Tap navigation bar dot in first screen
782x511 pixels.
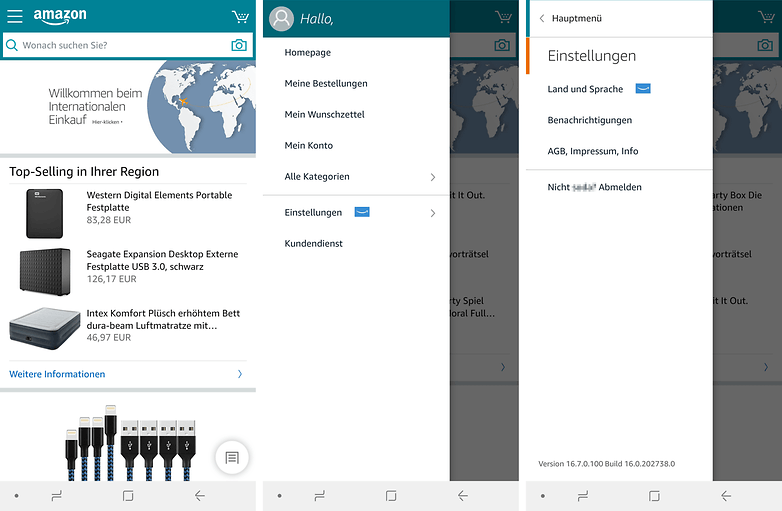point(16,496)
